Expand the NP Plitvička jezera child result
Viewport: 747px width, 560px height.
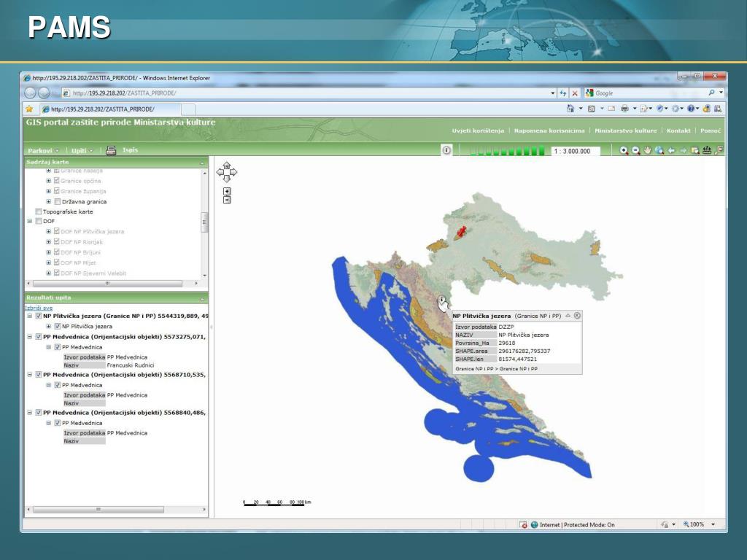click(x=49, y=326)
